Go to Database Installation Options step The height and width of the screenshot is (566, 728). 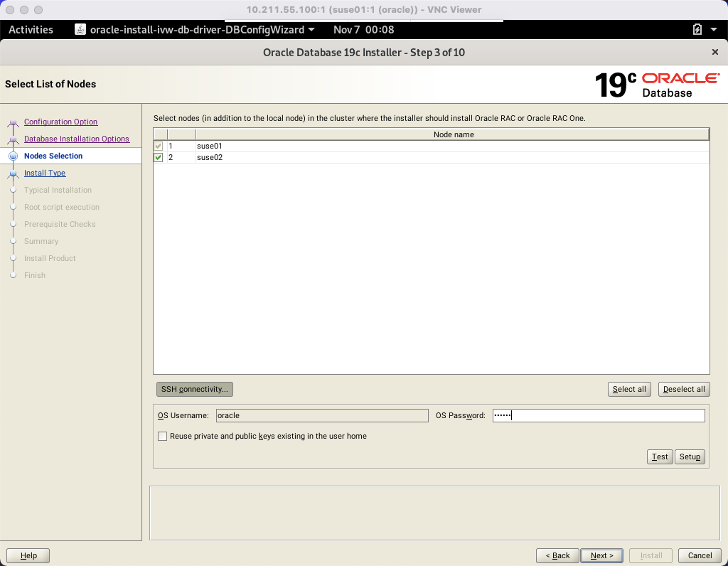click(x=77, y=139)
